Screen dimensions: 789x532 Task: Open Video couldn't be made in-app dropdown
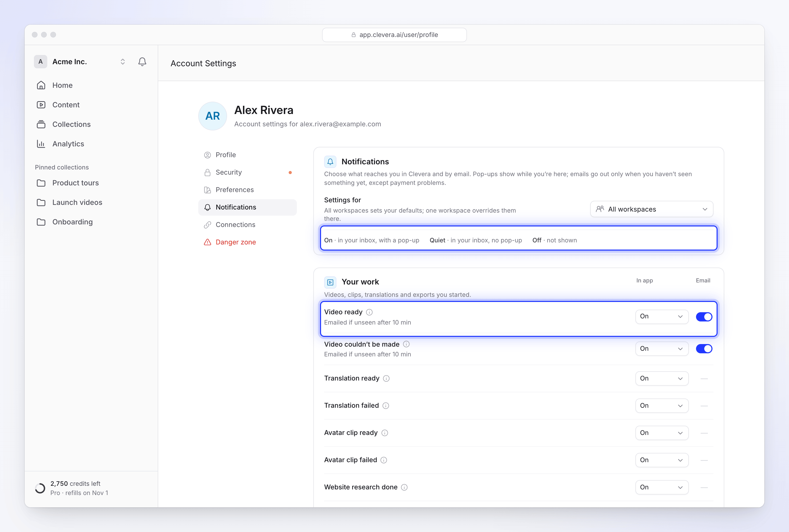pos(662,349)
